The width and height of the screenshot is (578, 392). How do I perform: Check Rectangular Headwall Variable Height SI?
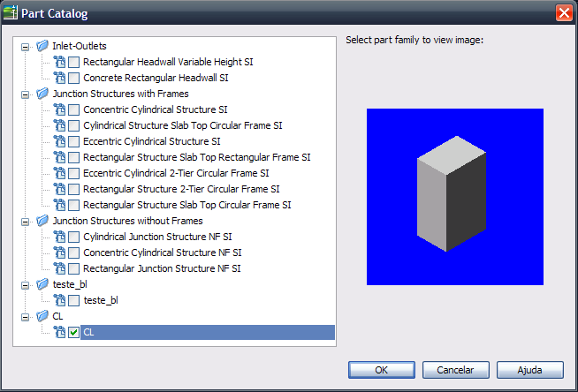73,62
